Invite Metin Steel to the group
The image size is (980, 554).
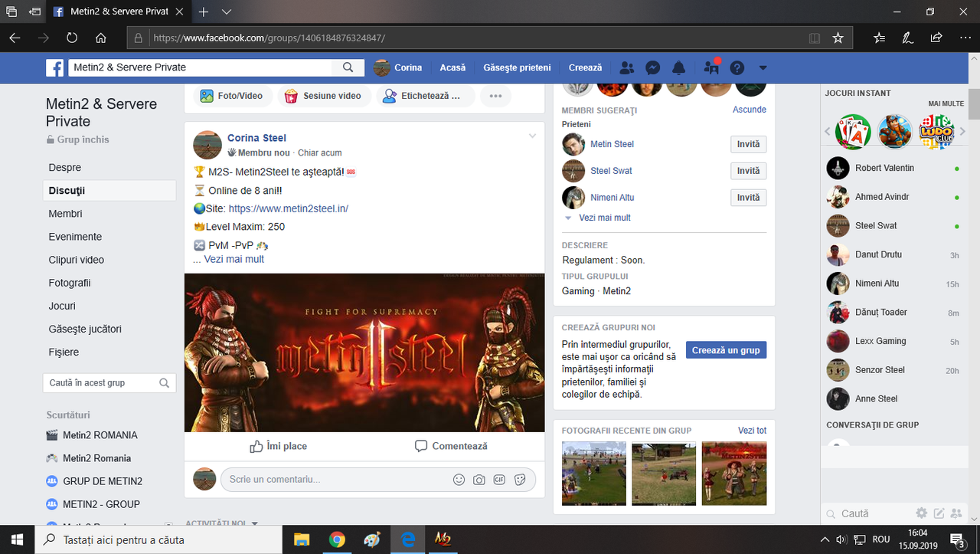(x=748, y=144)
